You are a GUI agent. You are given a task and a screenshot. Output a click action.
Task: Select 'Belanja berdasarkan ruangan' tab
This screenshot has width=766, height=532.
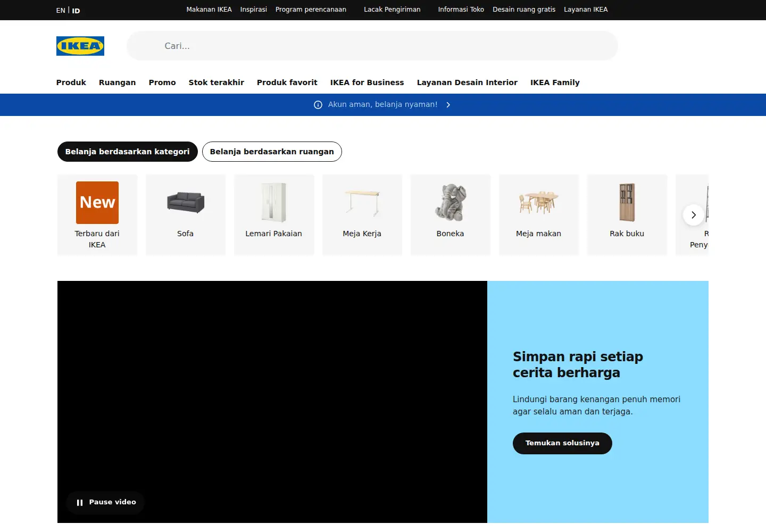coord(272,152)
